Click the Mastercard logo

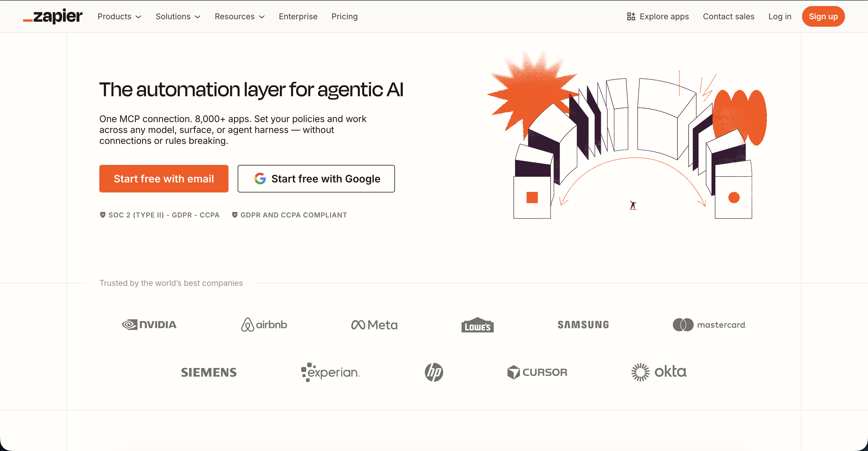click(709, 325)
